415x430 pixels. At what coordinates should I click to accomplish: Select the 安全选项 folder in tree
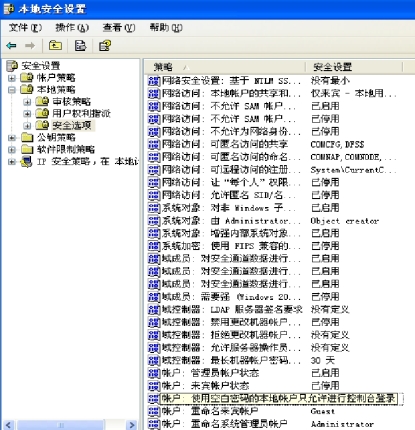pyautogui.click(x=72, y=125)
